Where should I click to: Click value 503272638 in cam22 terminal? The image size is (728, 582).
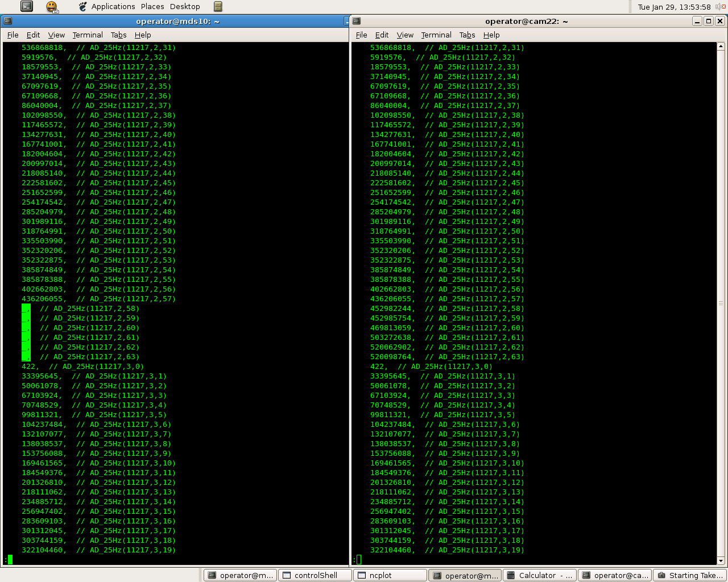391,338
